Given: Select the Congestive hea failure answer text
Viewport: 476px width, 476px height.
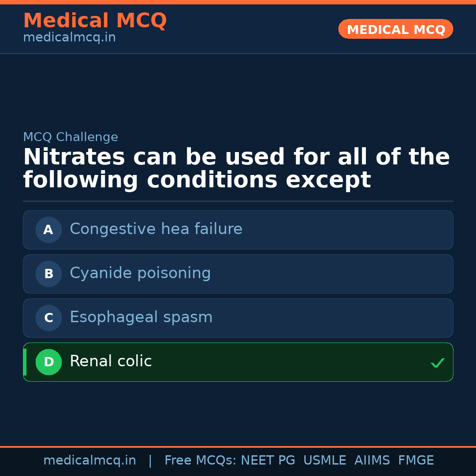Looking at the screenshot, I should (156, 229).
